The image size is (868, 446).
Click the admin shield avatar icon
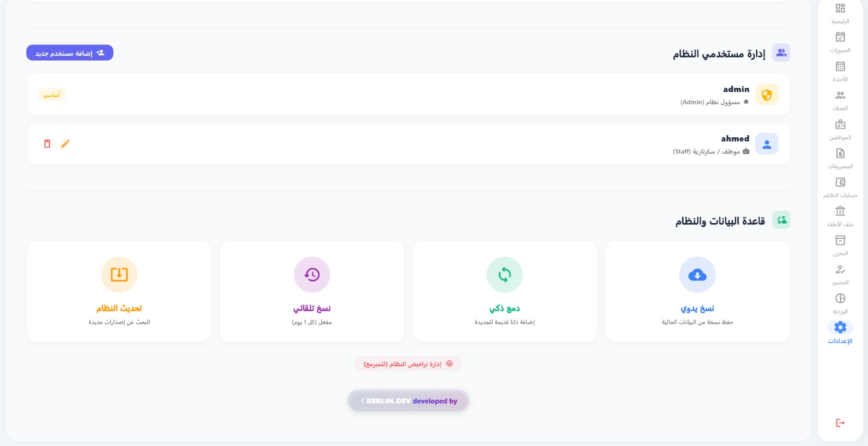point(767,94)
